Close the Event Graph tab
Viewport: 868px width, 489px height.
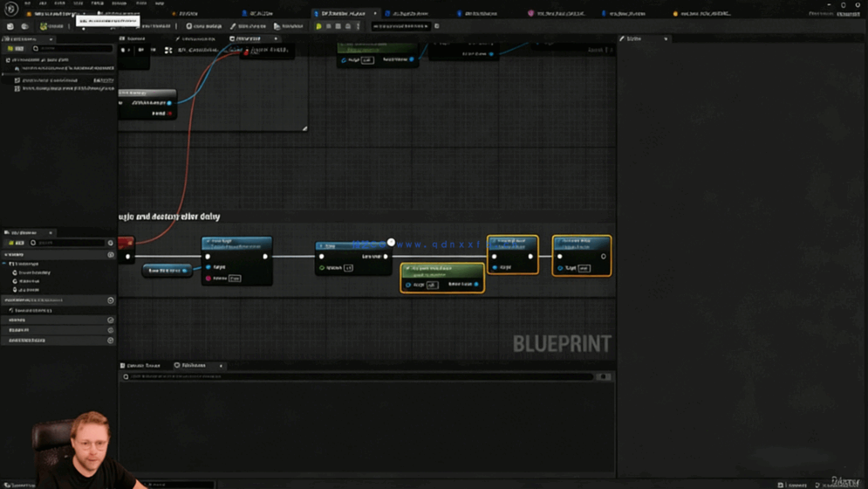coord(276,38)
